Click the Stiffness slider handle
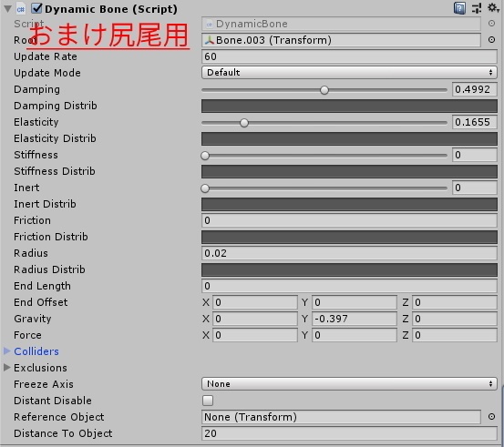504x447 pixels. (x=205, y=156)
